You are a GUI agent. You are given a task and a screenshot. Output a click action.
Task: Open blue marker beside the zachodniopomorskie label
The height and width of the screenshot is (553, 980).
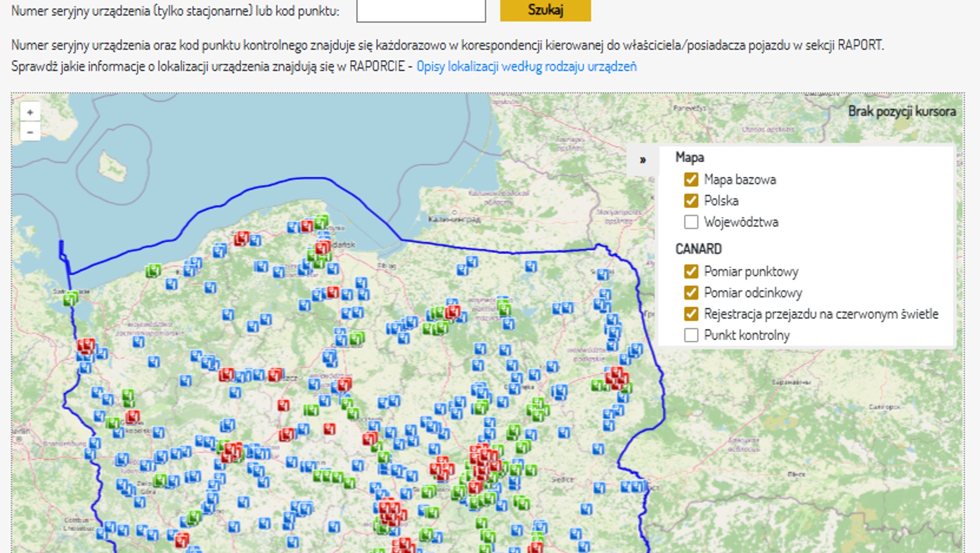point(138,342)
